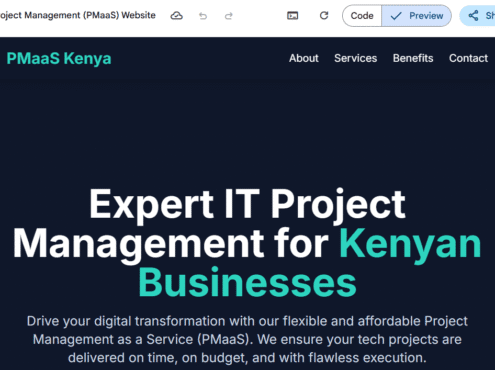Click the cloud save status icon
This screenshot has height=370, width=495.
(176, 16)
